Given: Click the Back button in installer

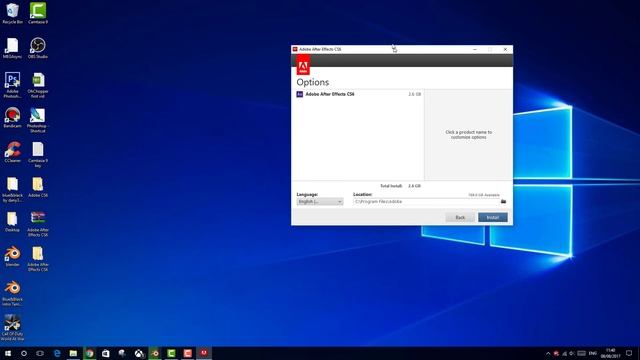Looking at the screenshot, I should 460,218.
